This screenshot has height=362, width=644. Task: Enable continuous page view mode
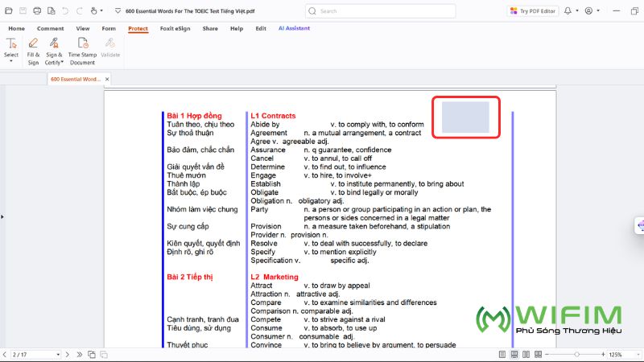(x=514, y=354)
